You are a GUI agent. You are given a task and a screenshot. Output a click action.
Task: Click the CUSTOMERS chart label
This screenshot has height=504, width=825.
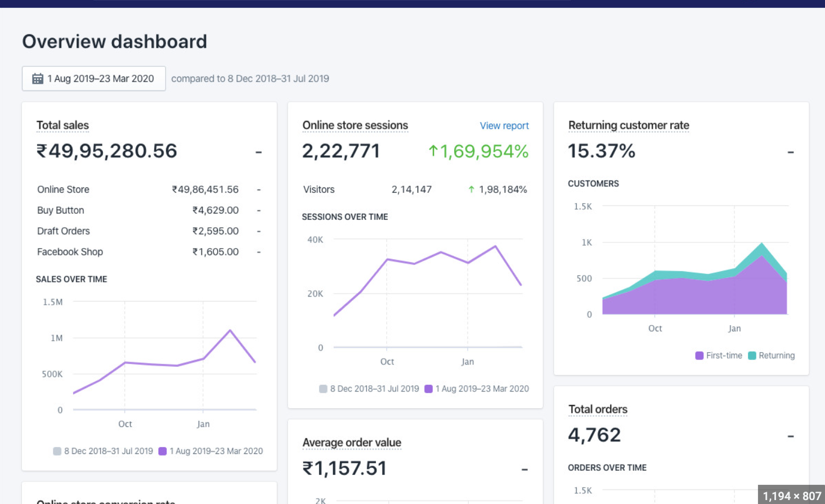tap(593, 183)
